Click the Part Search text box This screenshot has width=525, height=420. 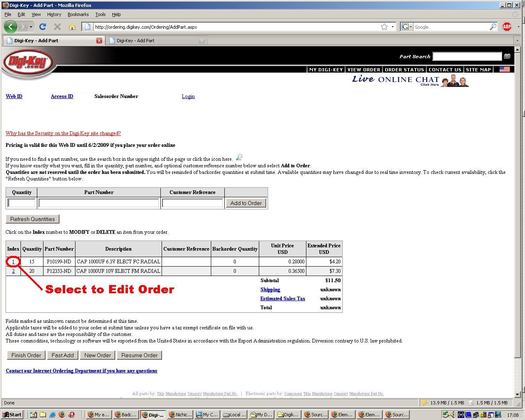tap(467, 56)
